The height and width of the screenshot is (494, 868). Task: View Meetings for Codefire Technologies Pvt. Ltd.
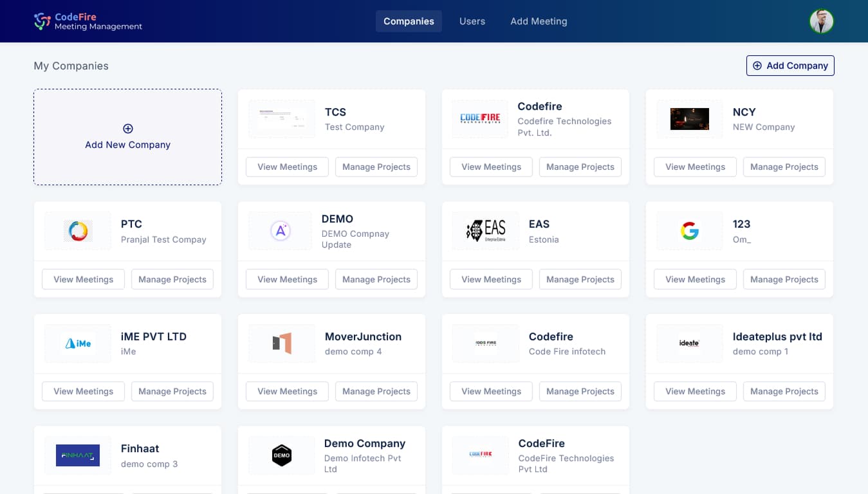[491, 167]
